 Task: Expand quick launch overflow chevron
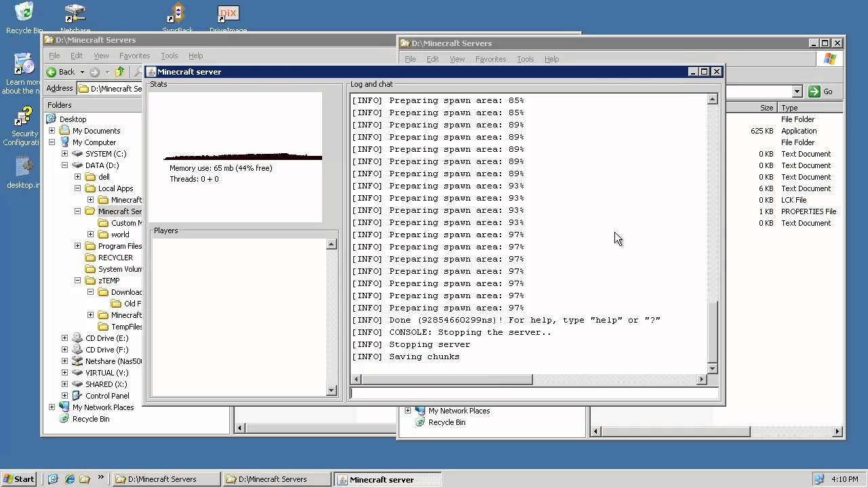pyautogui.click(x=100, y=477)
